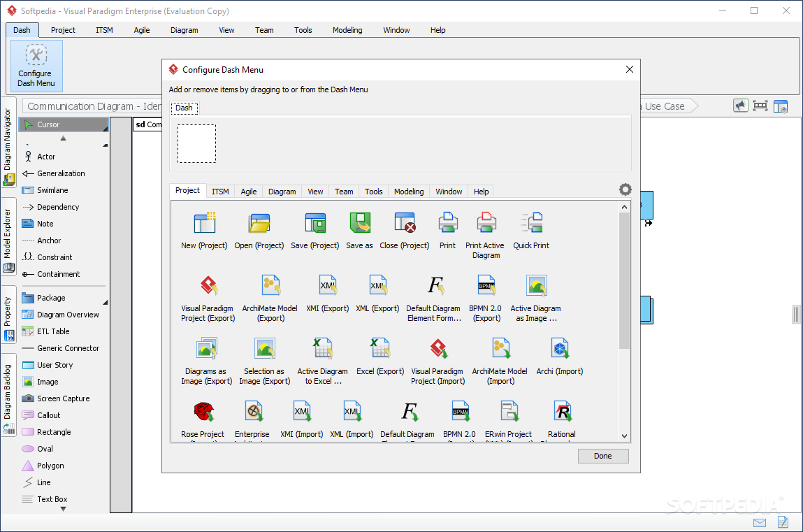Screen dimensions: 803x532
Task: Select the Rose Project import icon
Action: tap(203, 411)
